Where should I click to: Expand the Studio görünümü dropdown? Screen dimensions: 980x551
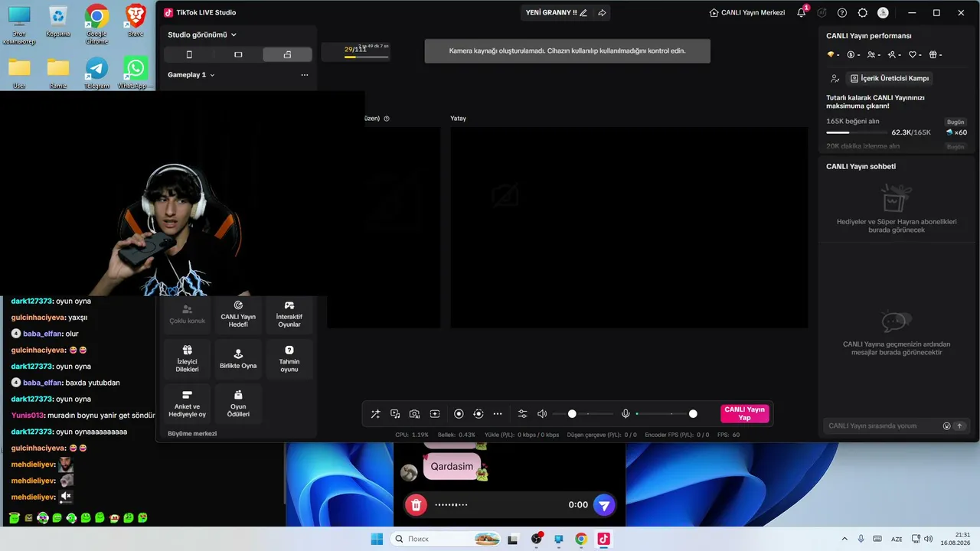(x=202, y=34)
